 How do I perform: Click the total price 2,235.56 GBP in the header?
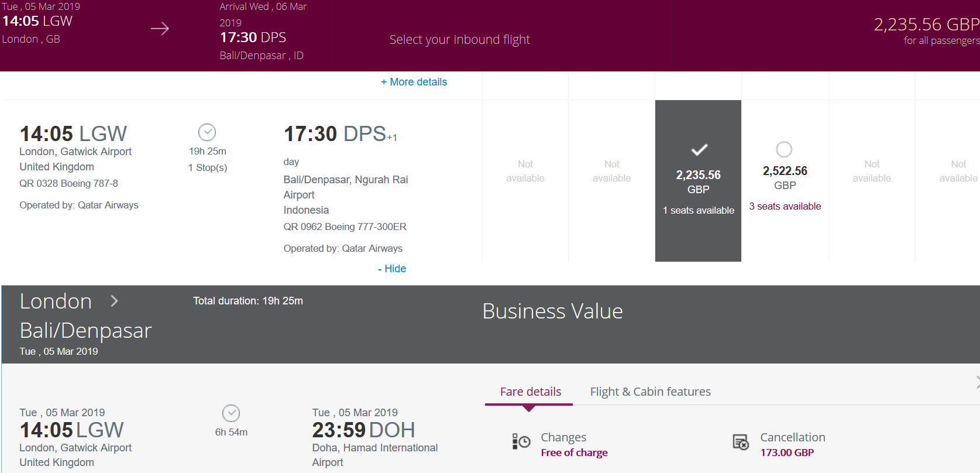click(926, 25)
